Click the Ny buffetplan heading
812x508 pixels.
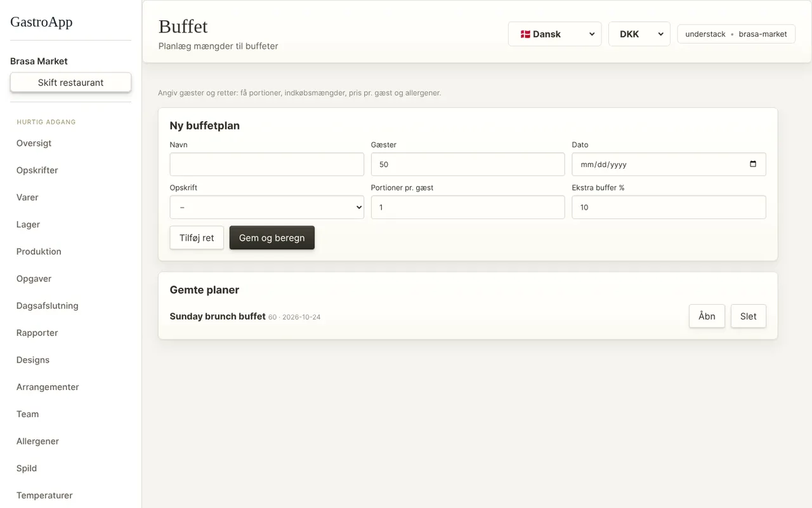[x=204, y=126]
